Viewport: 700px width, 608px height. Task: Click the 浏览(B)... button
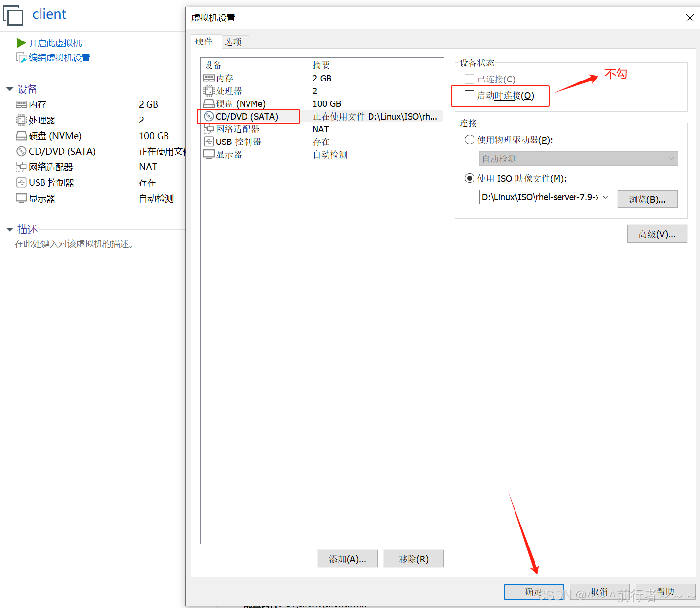[647, 199]
